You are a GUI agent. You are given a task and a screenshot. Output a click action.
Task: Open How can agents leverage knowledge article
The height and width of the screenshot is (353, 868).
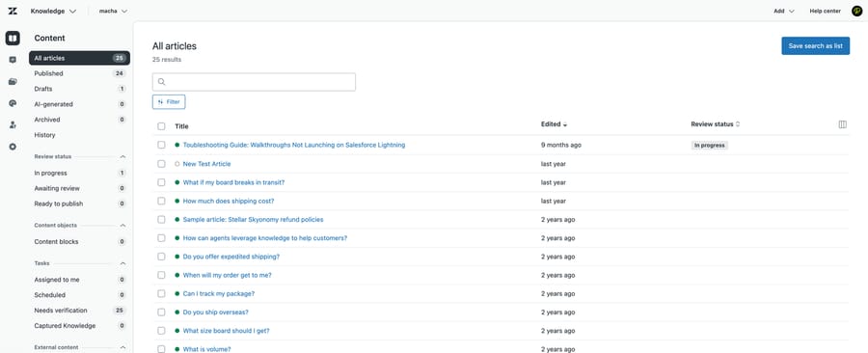tap(265, 238)
